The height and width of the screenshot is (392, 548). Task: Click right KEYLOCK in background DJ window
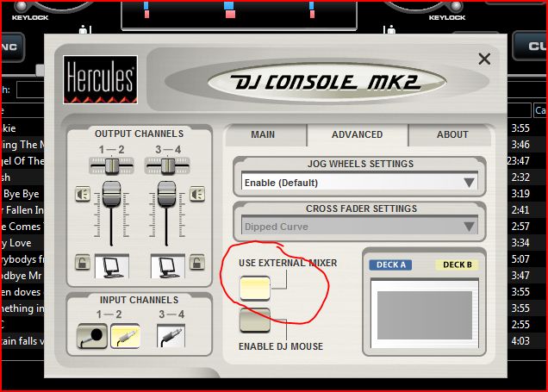pyautogui.click(x=447, y=17)
